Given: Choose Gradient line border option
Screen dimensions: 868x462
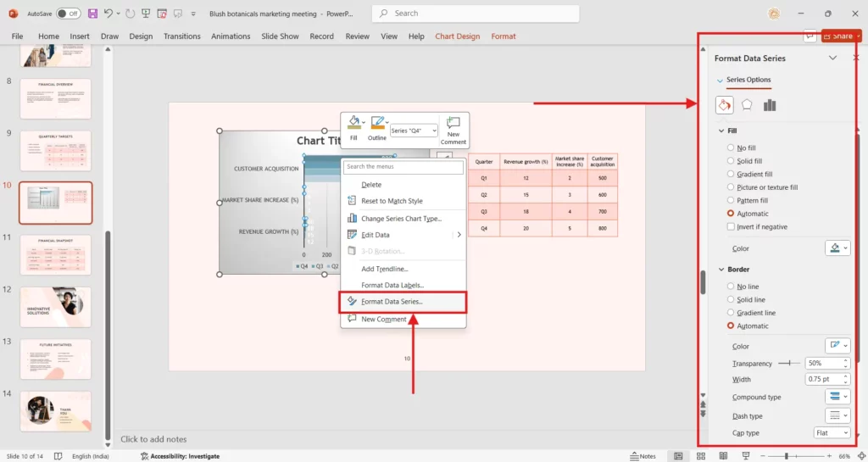Looking at the screenshot, I should [731, 313].
